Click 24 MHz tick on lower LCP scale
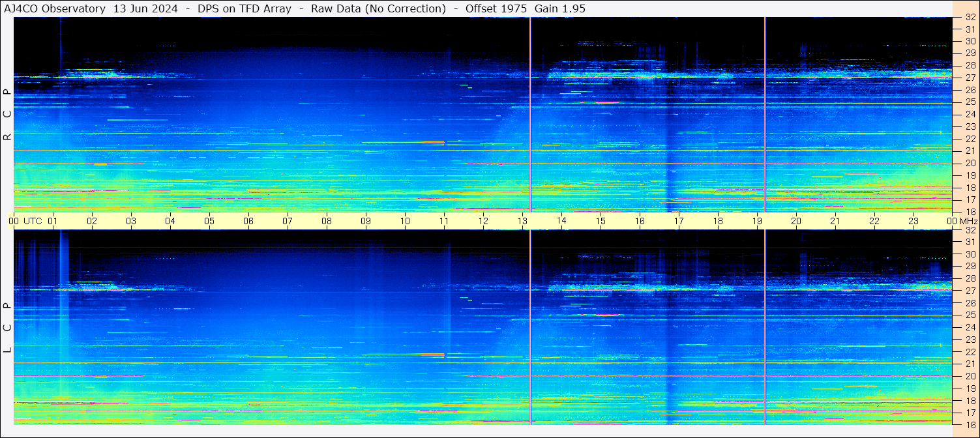Image resolution: width=980 pixels, height=438 pixels. tap(970, 327)
